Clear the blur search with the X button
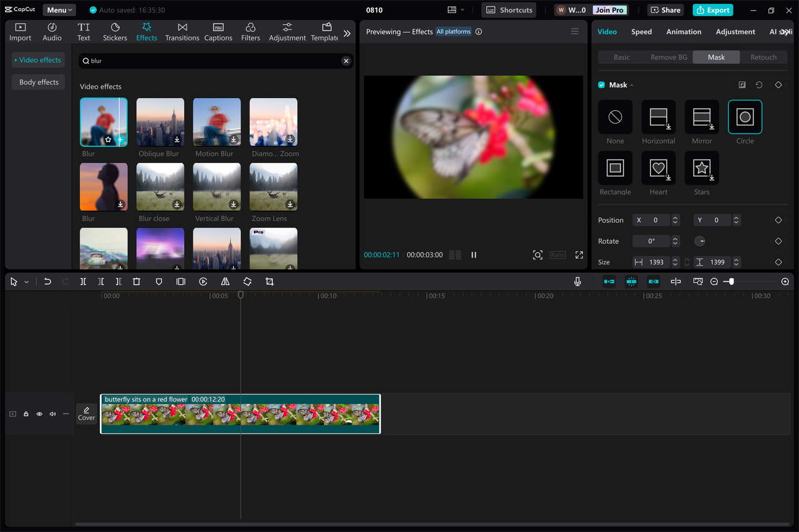Image resolution: width=799 pixels, height=532 pixels. pos(346,60)
